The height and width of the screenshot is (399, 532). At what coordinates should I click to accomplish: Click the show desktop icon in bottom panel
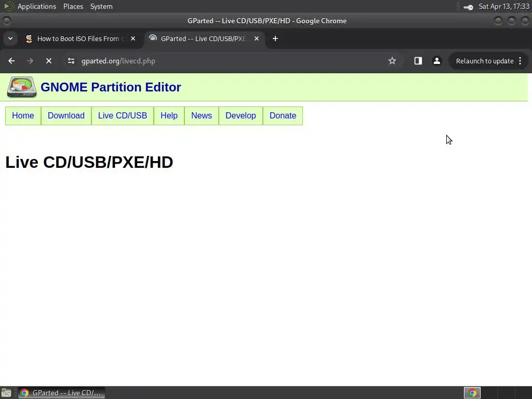(x=6, y=393)
